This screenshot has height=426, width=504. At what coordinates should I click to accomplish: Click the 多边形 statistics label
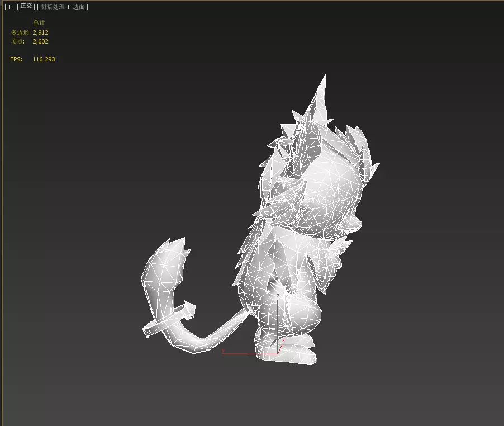click(21, 32)
